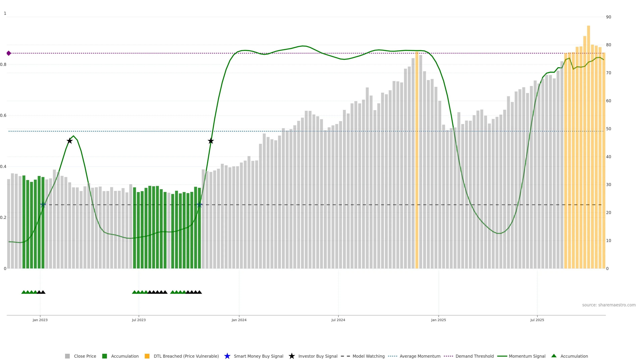
Task: Click the Investor Buy Signal legend label
Action: [x=318, y=356]
